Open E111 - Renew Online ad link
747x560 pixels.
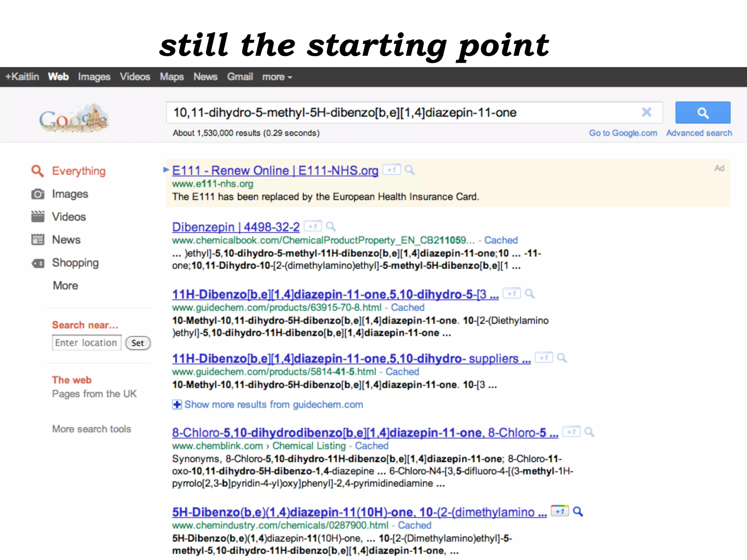tap(275, 171)
